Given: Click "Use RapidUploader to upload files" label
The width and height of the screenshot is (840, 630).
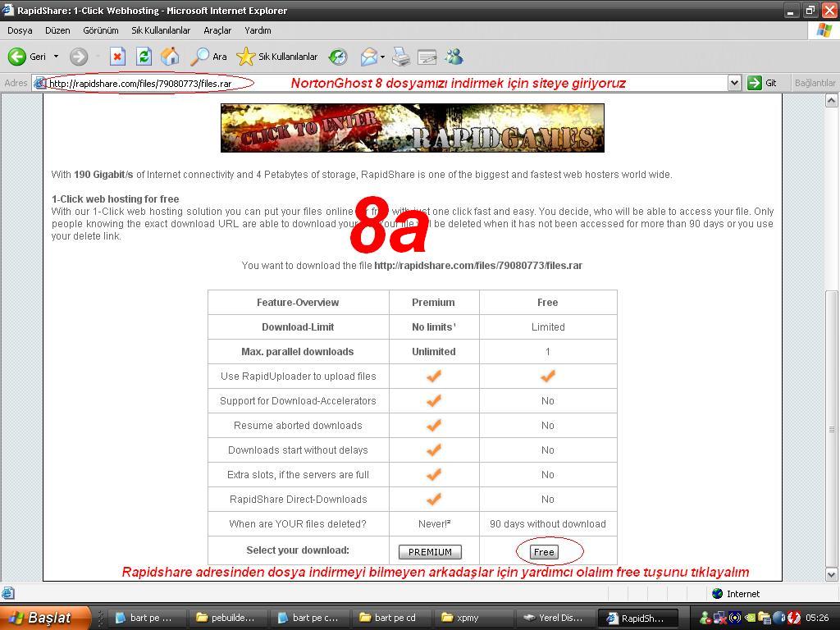Looking at the screenshot, I should coord(299,376).
